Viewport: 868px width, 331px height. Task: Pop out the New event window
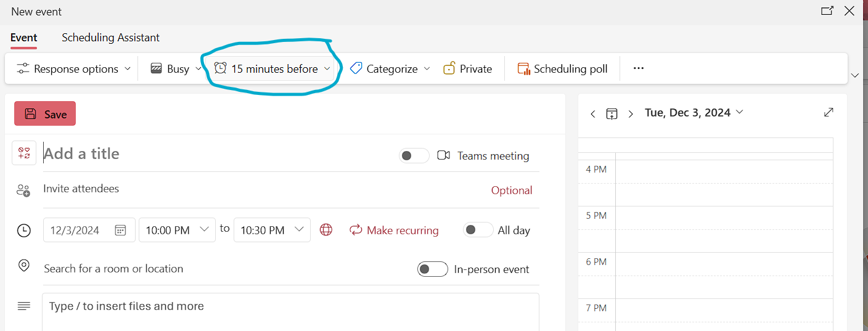827,10
